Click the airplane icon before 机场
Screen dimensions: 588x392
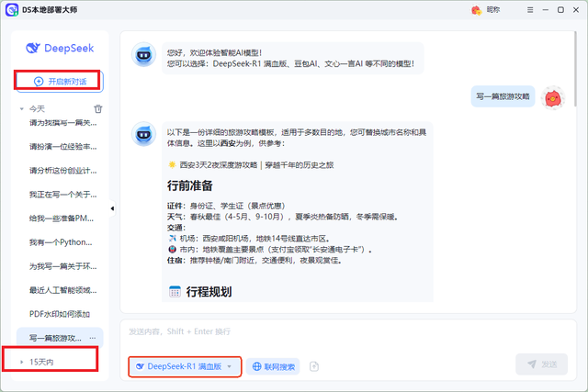pos(172,238)
